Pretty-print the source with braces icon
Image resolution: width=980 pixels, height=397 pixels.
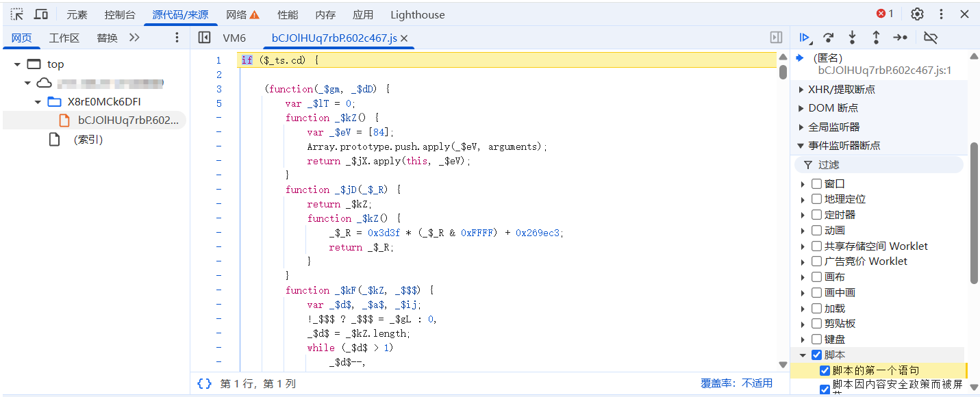(x=204, y=384)
